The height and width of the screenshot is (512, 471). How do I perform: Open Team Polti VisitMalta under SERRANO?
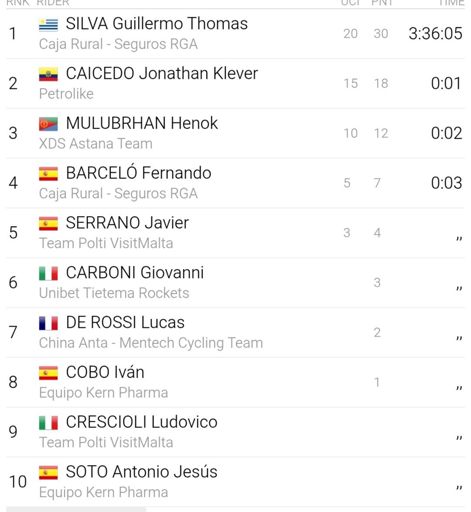(106, 243)
